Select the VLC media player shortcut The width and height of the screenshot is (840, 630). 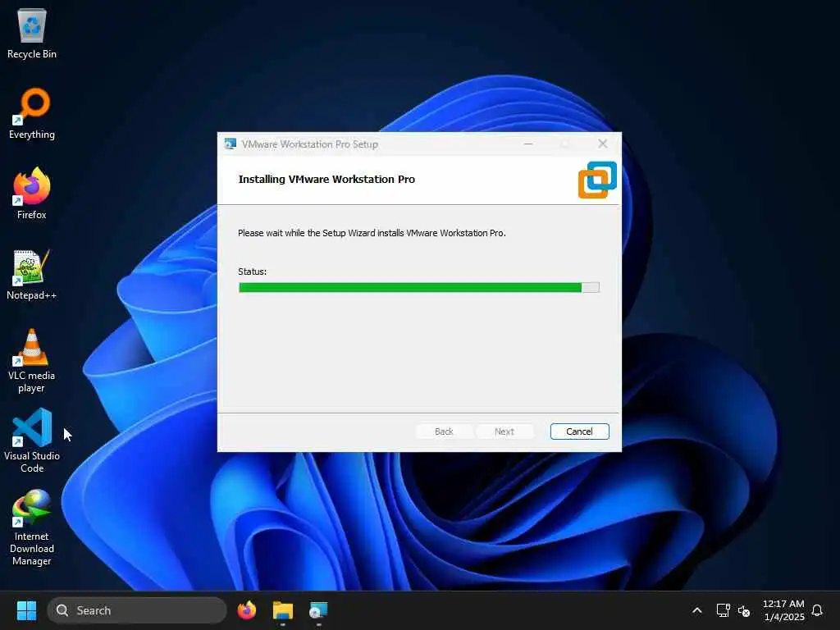pyautogui.click(x=32, y=361)
